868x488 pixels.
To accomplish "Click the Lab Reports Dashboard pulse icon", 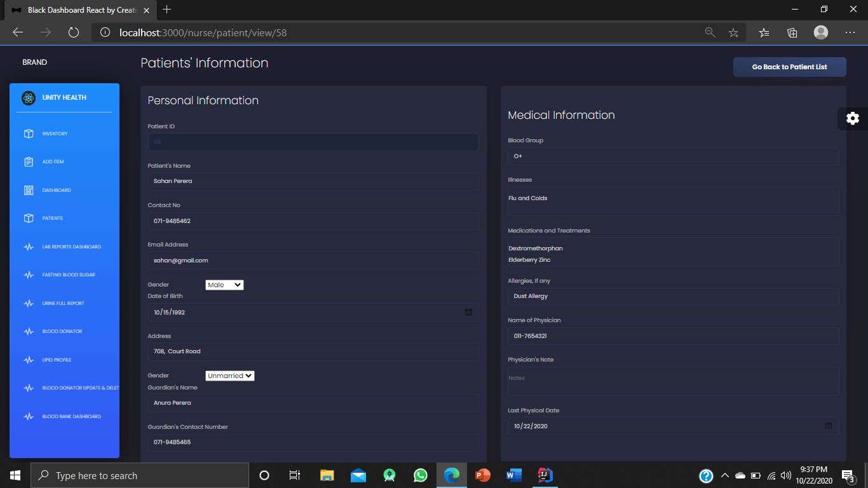I will pos(29,247).
